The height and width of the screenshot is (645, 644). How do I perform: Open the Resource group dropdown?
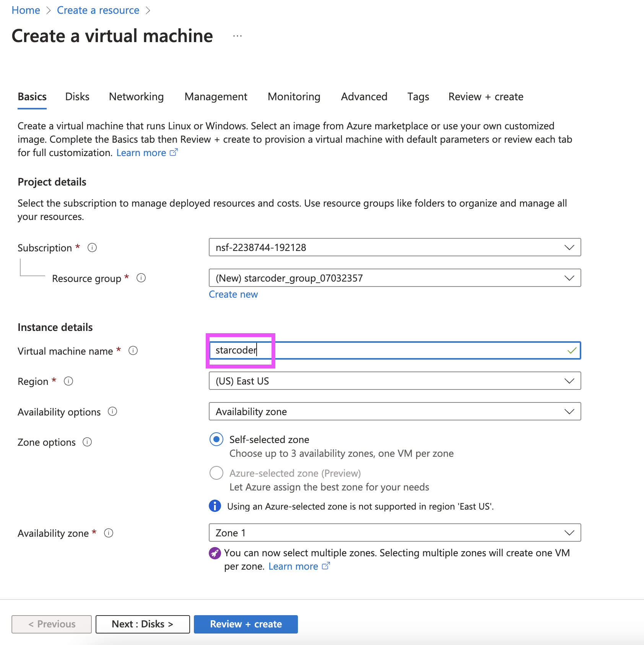coord(395,278)
